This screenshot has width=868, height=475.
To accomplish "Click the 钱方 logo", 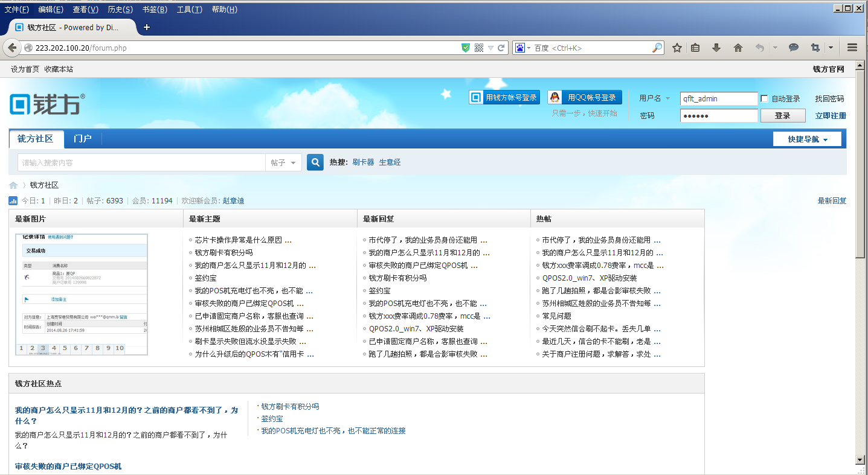I will point(47,104).
